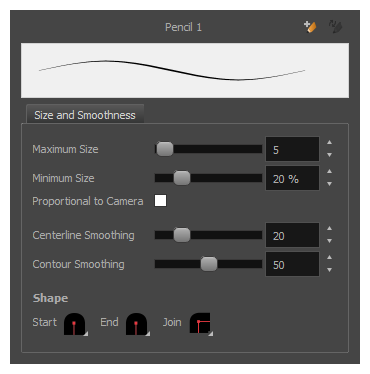This screenshot has height=374, width=370.
Task: Click the greyed brush preset icon
Action: [335, 27]
